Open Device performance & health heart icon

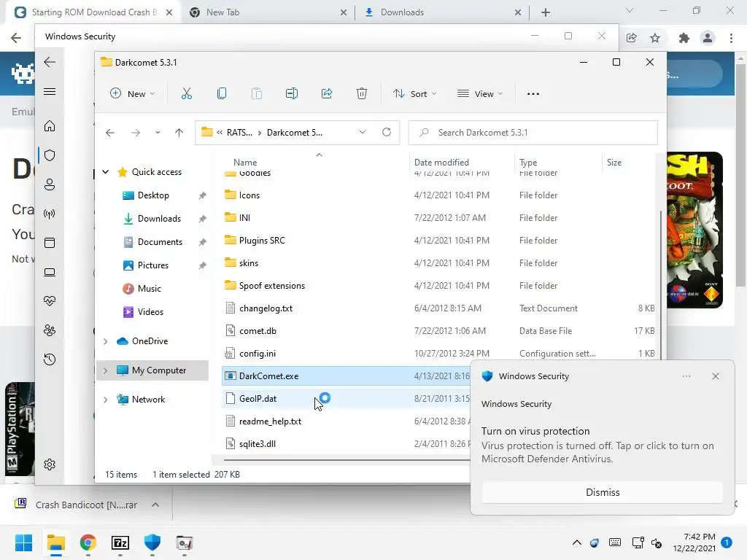point(50,301)
